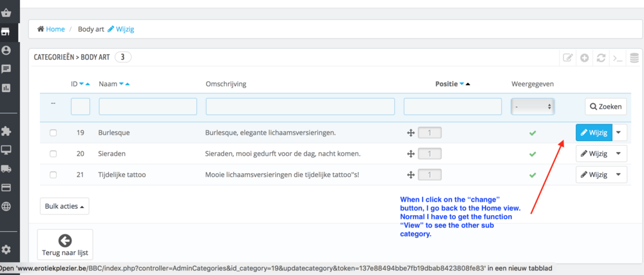Screen dimensions: 644x275
Task: Click Wijzig button for Sieraden
Action: pyautogui.click(x=594, y=153)
